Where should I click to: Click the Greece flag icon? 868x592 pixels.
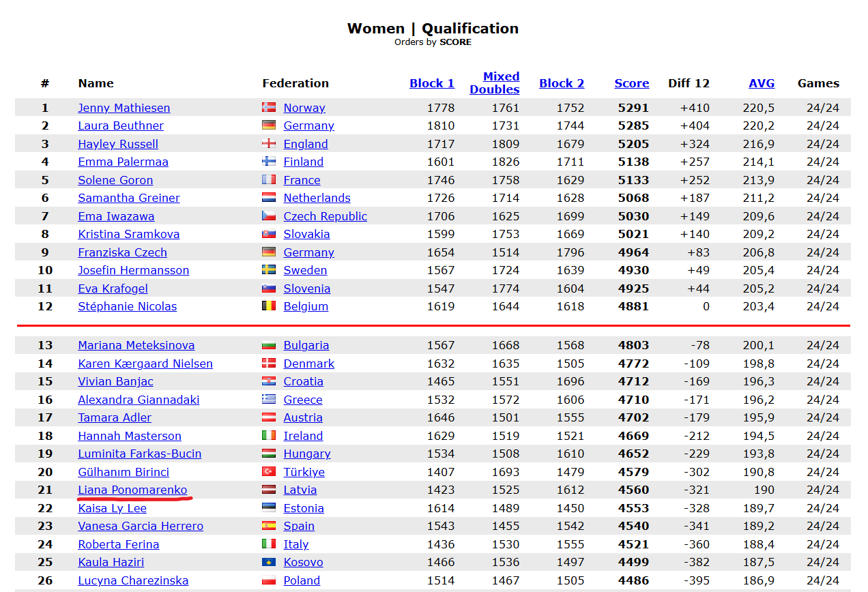(269, 400)
